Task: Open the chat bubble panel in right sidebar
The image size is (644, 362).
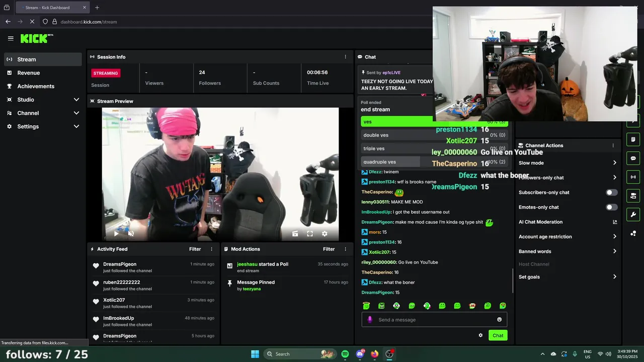Action: [x=633, y=158]
